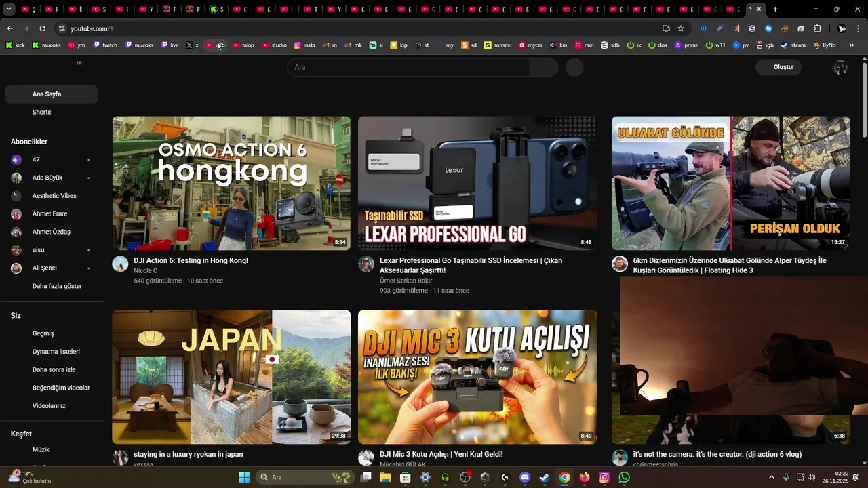Click the Osmo Action 6 hongkong thumbnail
Screen dimensions: 868x488
231,183
